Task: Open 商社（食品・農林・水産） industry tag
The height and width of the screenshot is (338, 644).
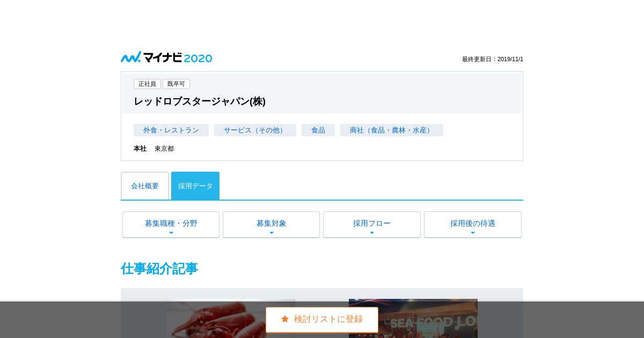Action: point(392,130)
